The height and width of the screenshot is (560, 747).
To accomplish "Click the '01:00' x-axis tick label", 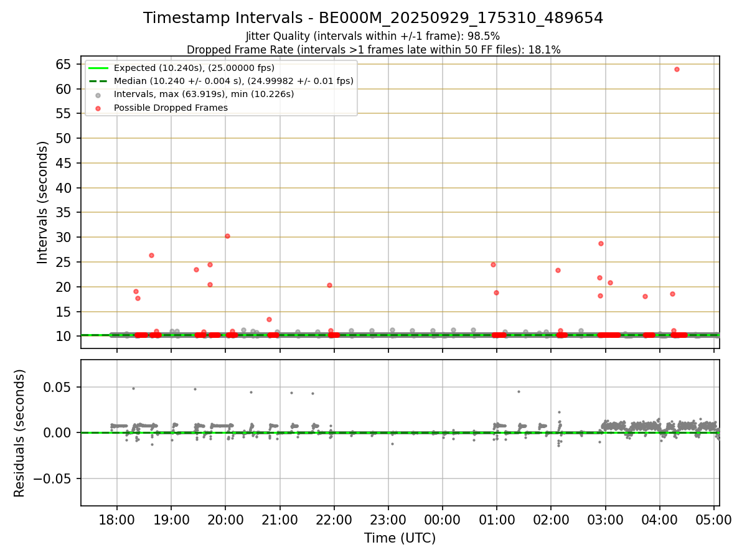I will (497, 520).
